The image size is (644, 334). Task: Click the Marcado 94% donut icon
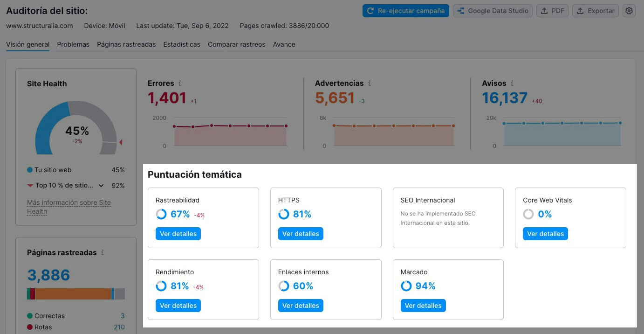click(406, 286)
